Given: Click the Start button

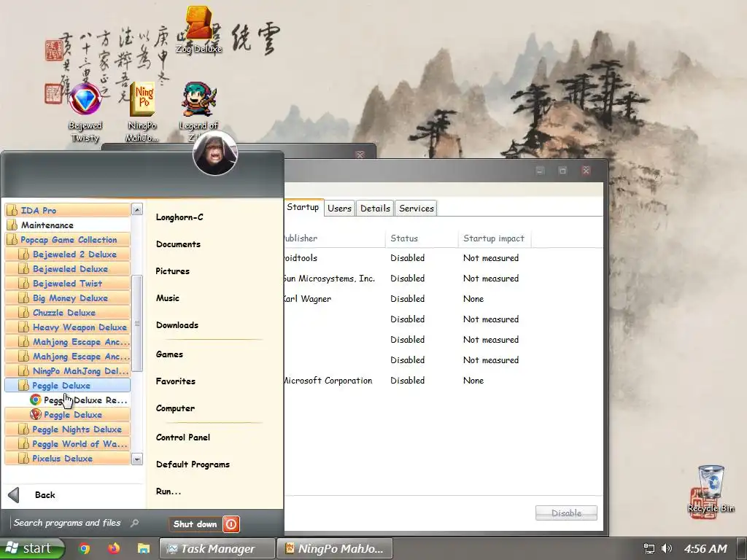Looking at the screenshot, I should tap(32, 548).
